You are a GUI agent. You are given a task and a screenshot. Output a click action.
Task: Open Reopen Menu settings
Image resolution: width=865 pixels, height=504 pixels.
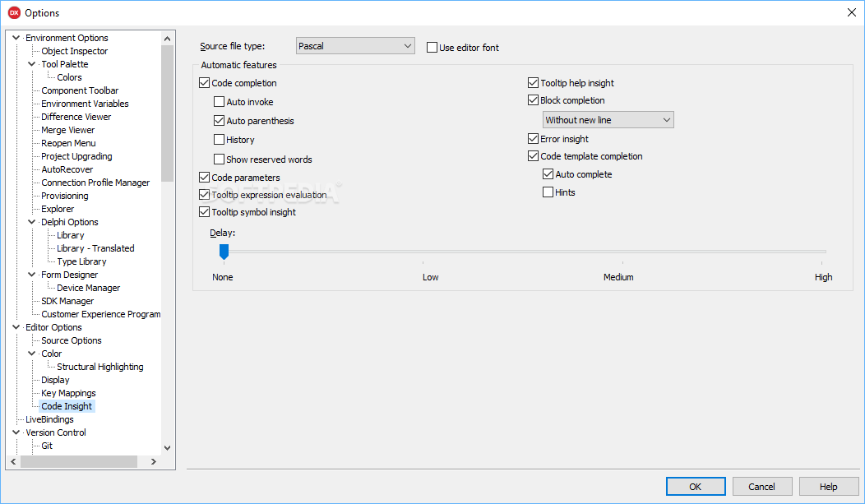[x=68, y=143]
